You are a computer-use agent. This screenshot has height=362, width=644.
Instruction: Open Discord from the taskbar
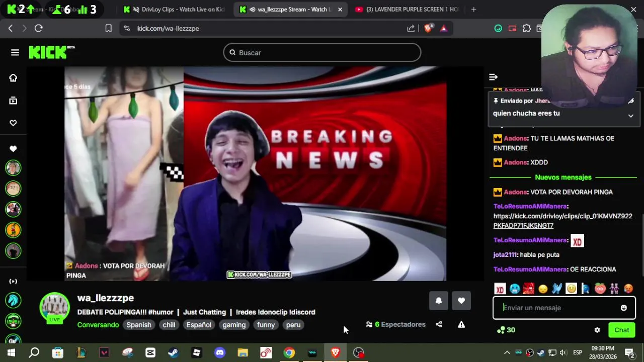click(x=220, y=353)
